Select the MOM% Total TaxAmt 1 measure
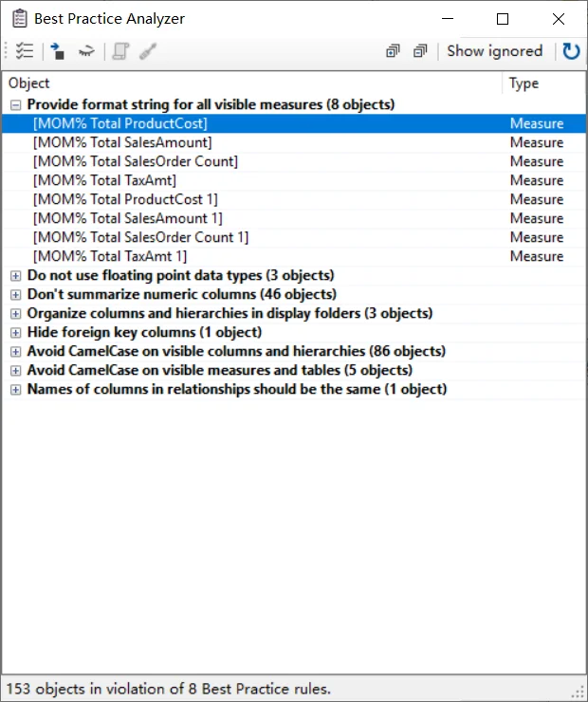Image resolution: width=588 pixels, height=702 pixels. [x=294, y=256]
